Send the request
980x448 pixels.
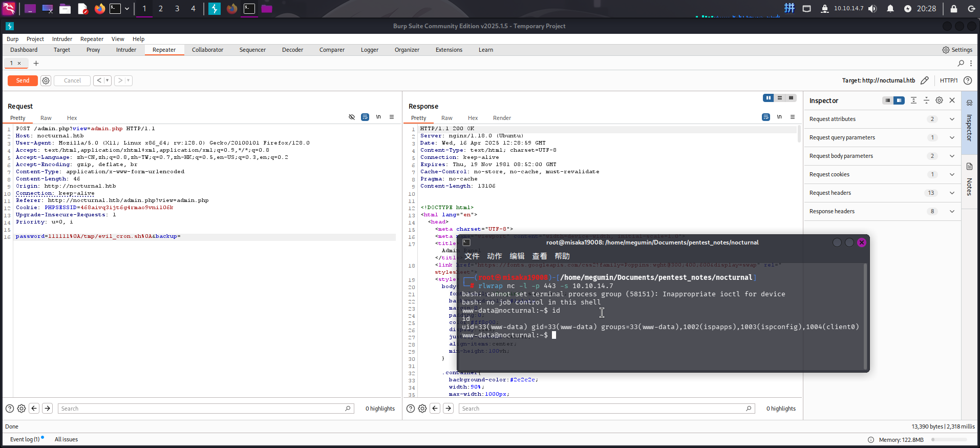pos(23,80)
